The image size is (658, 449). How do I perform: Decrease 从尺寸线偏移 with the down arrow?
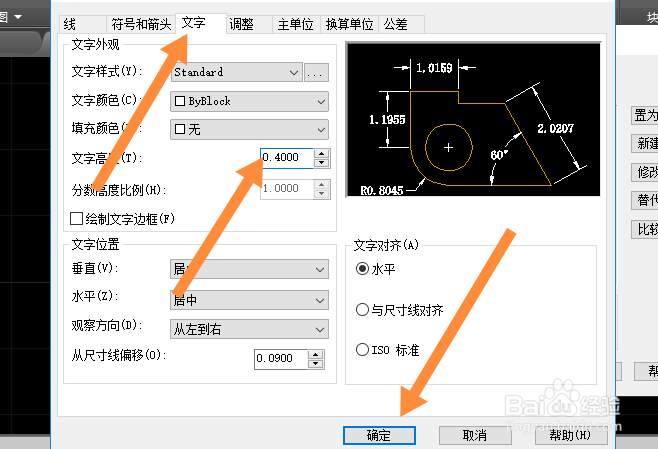coord(316,364)
